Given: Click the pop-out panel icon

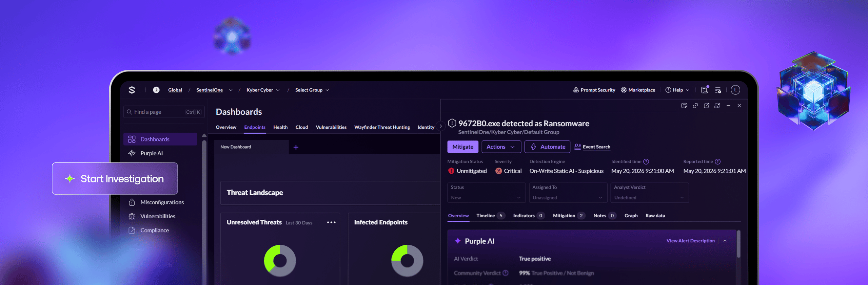Looking at the screenshot, I should 717,106.
